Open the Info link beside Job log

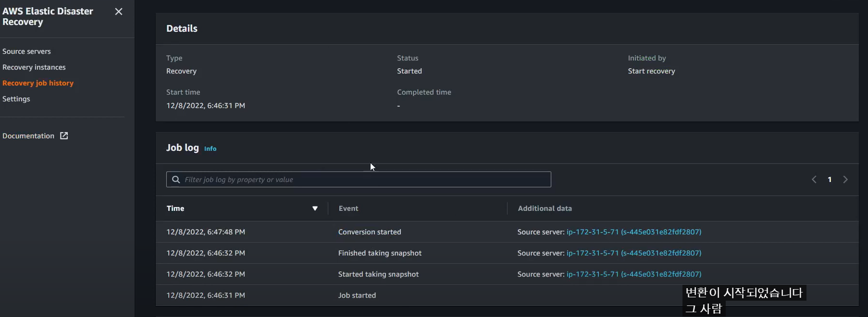coord(210,149)
